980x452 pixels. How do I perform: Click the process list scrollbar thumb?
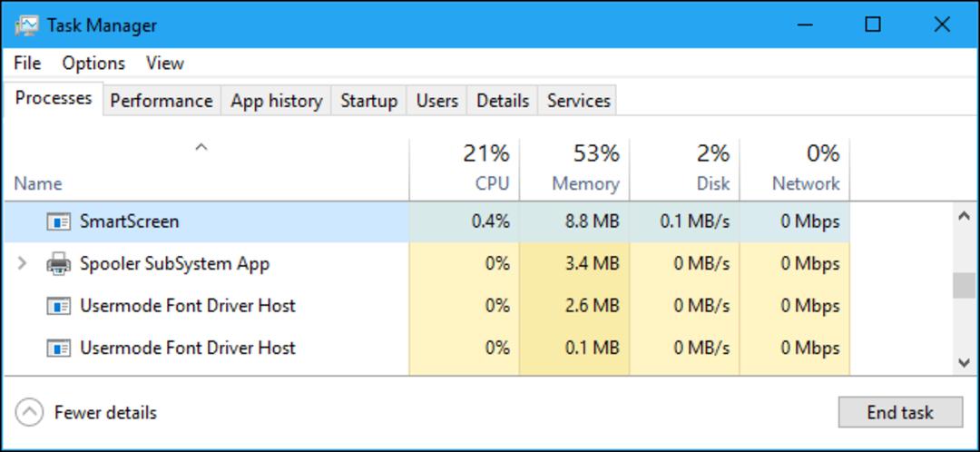963,286
